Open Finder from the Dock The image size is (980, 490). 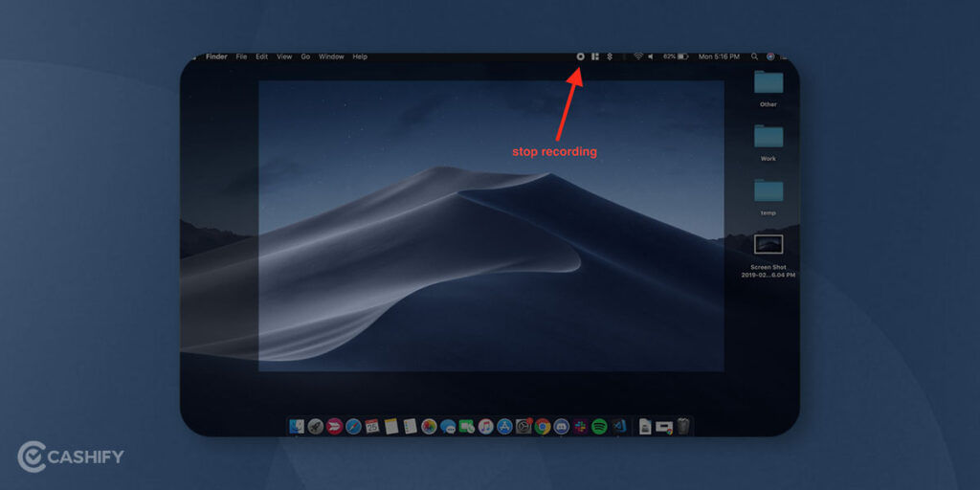tap(297, 426)
